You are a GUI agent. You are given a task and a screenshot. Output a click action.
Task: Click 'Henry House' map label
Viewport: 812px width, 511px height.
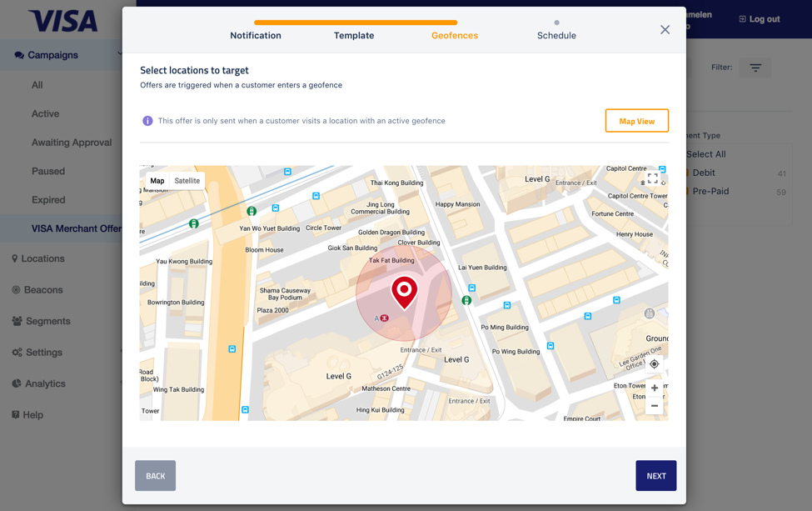point(635,234)
